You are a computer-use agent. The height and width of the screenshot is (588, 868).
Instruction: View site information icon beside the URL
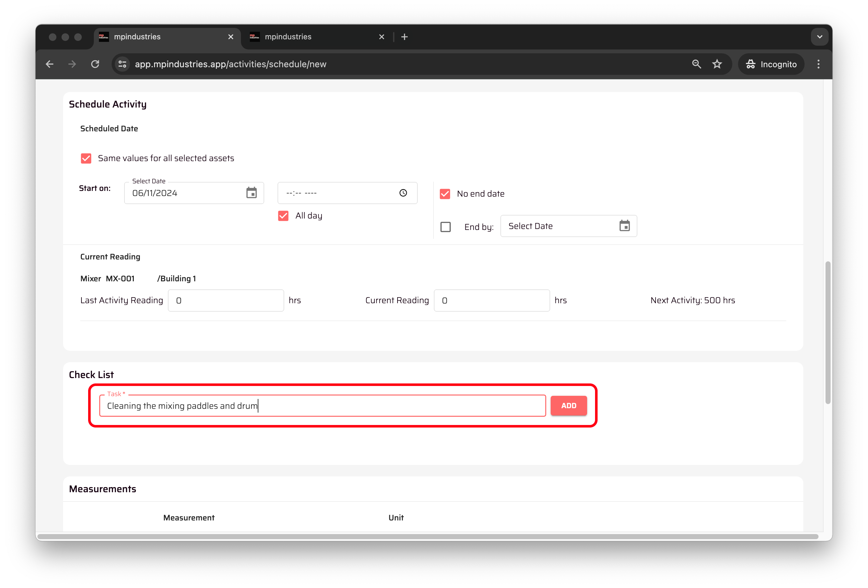(x=122, y=64)
